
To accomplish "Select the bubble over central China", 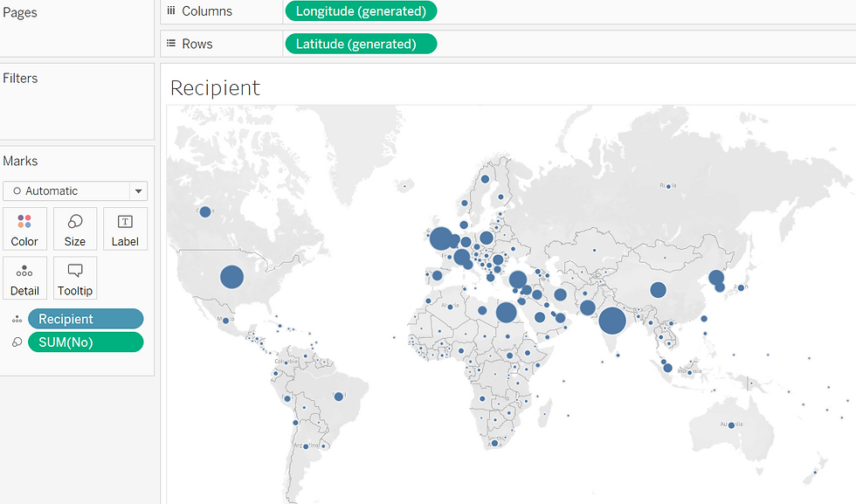I will coord(658,290).
